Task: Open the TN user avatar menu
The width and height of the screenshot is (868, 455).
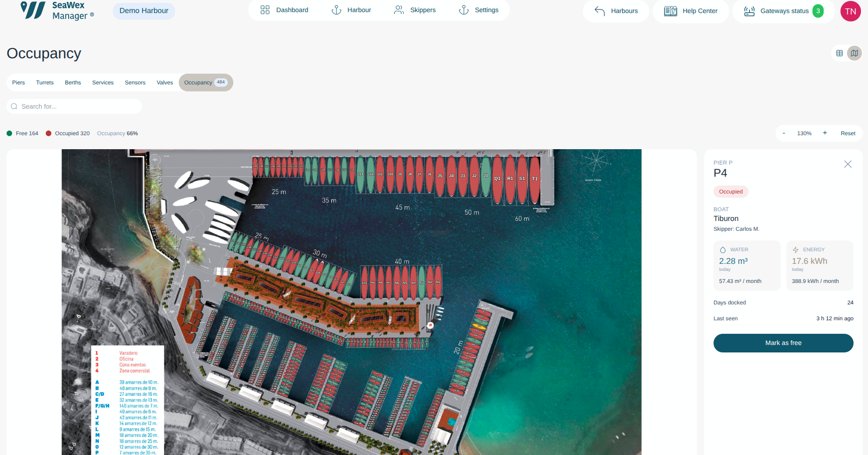Action: [x=851, y=11]
